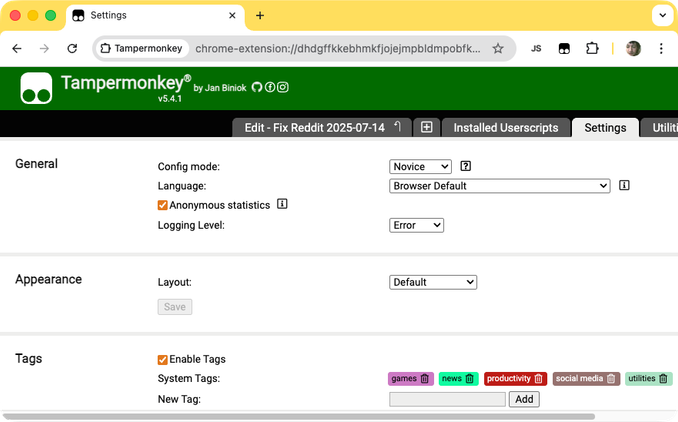
Task: Click the Appearance section heading
Action: click(48, 279)
